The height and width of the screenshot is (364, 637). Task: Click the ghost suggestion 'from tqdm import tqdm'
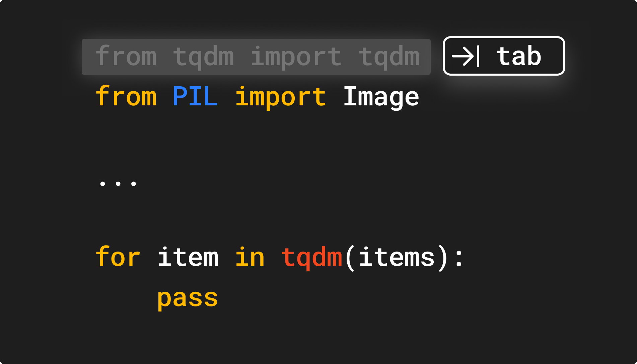[x=256, y=57]
